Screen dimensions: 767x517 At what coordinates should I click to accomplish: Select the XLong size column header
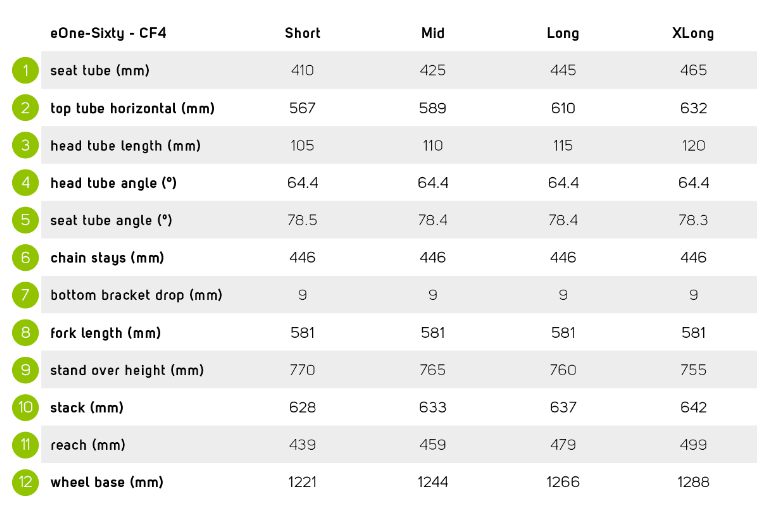coord(693,34)
